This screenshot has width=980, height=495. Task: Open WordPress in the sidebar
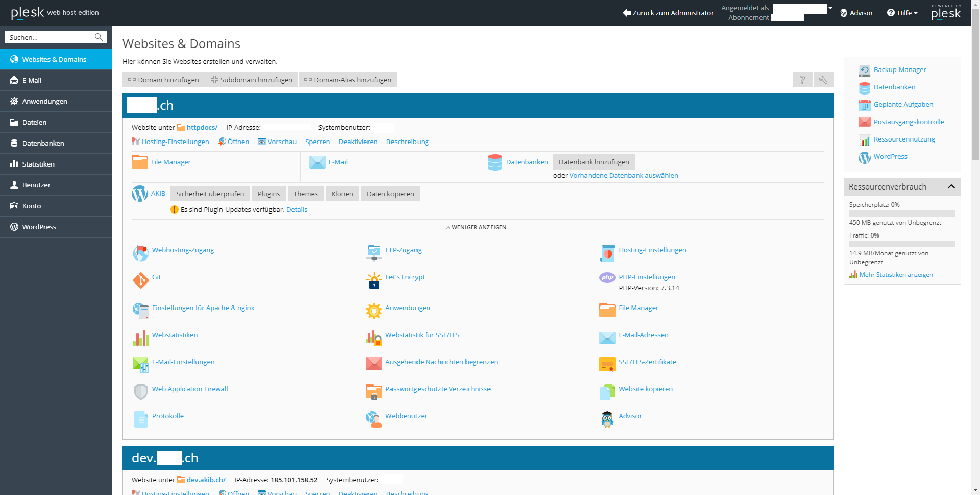(56, 227)
